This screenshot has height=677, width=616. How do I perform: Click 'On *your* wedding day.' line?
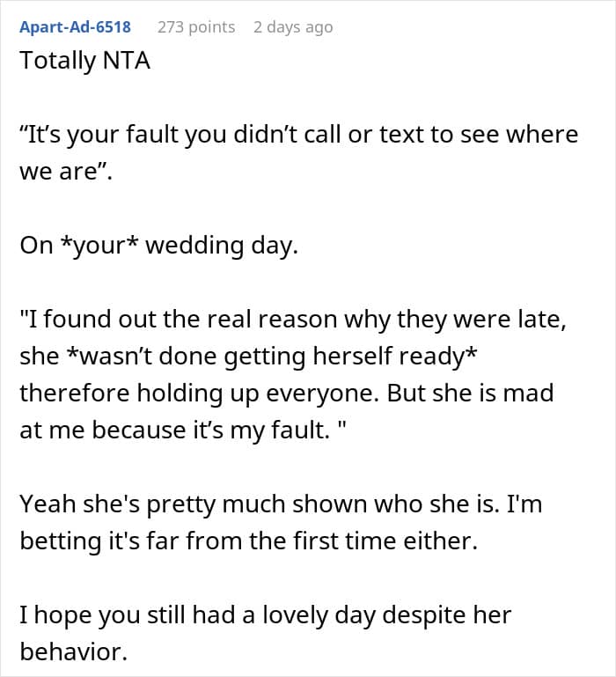coord(159,246)
